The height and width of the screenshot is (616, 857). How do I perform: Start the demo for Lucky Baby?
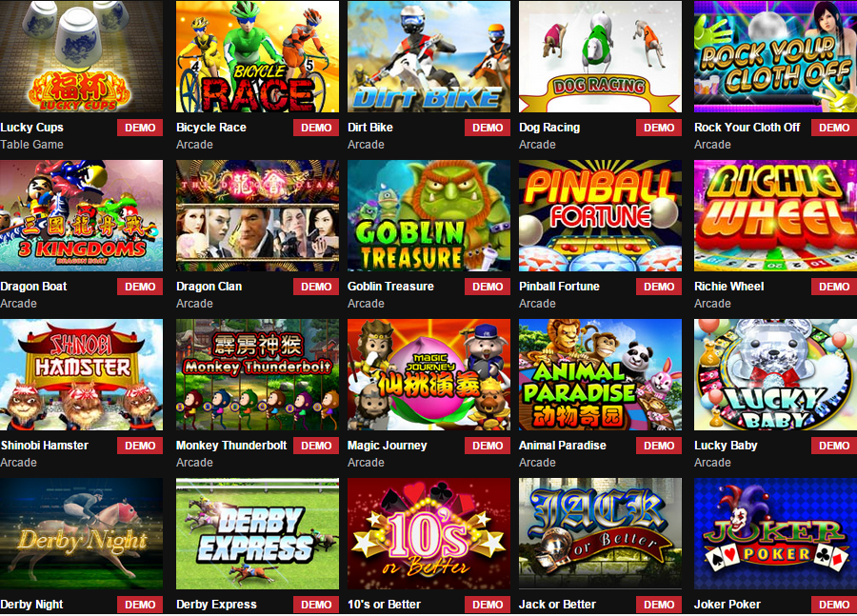834,446
